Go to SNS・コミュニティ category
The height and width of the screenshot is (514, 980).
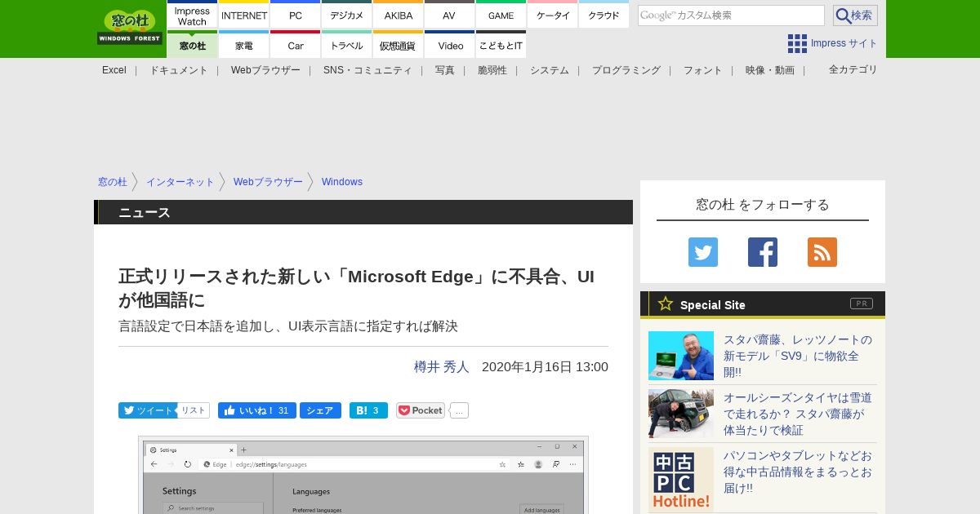[x=367, y=70]
